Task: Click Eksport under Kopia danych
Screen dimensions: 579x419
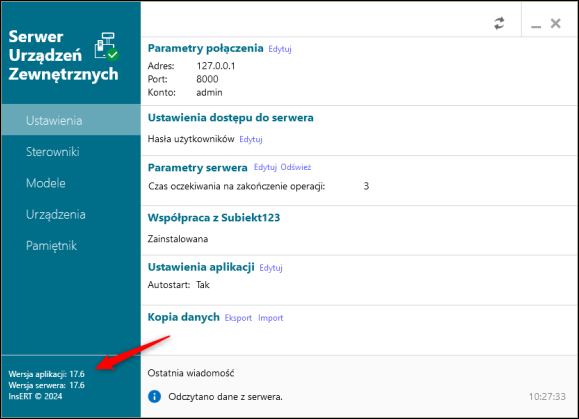Action: tap(238, 318)
